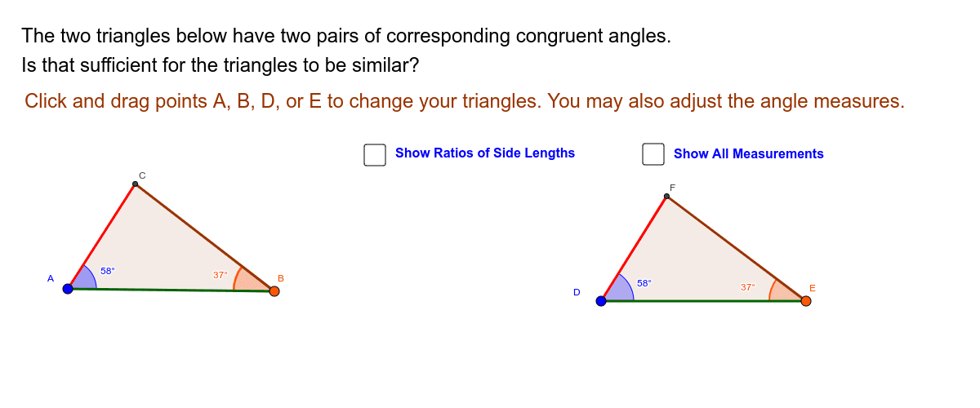Click the red side AC
This screenshot has height=408, width=980.
click(102, 237)
